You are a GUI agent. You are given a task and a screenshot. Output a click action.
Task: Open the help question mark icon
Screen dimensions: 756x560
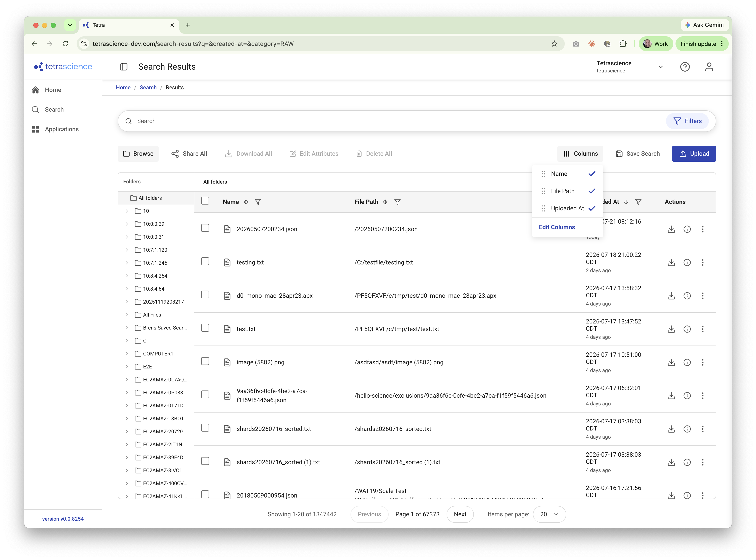[685, 67]
